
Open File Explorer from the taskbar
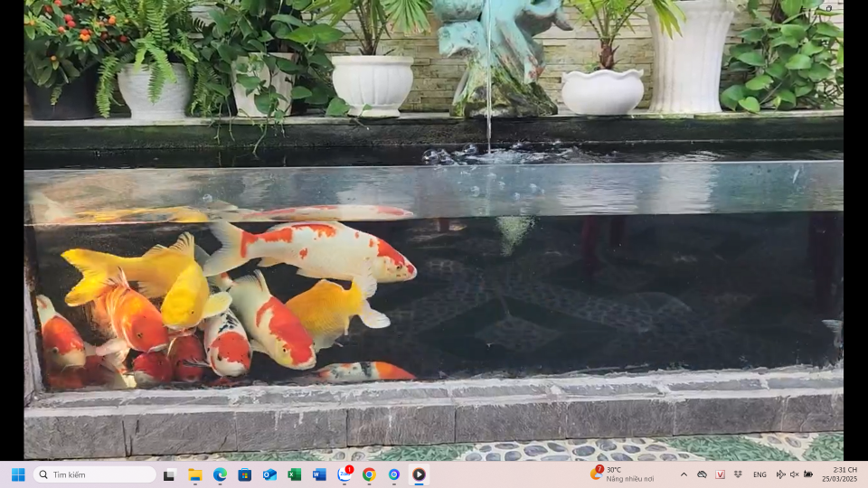click(x=195, y=474)
